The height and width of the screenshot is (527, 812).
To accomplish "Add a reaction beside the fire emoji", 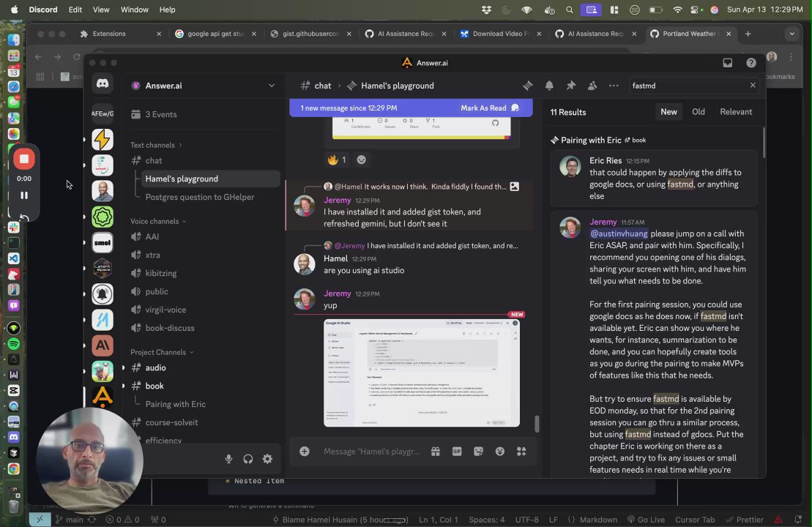I will pos(362,160).
